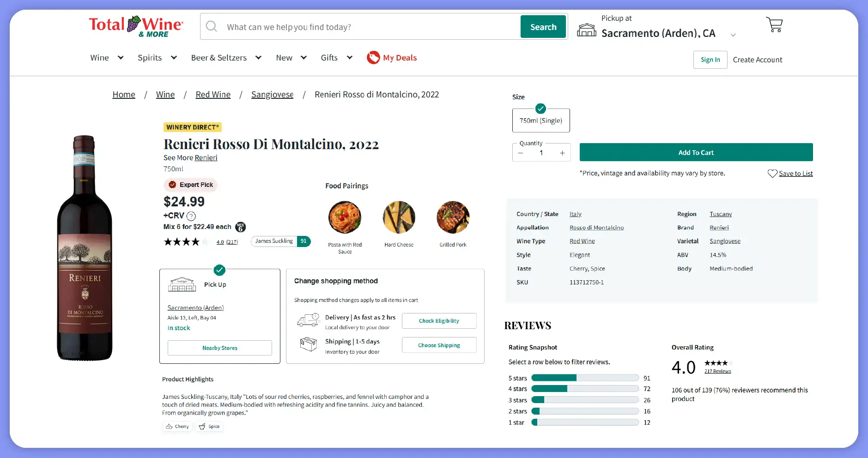Click the heart icon to save to list
Screen dimensions: 868x458
772,174
